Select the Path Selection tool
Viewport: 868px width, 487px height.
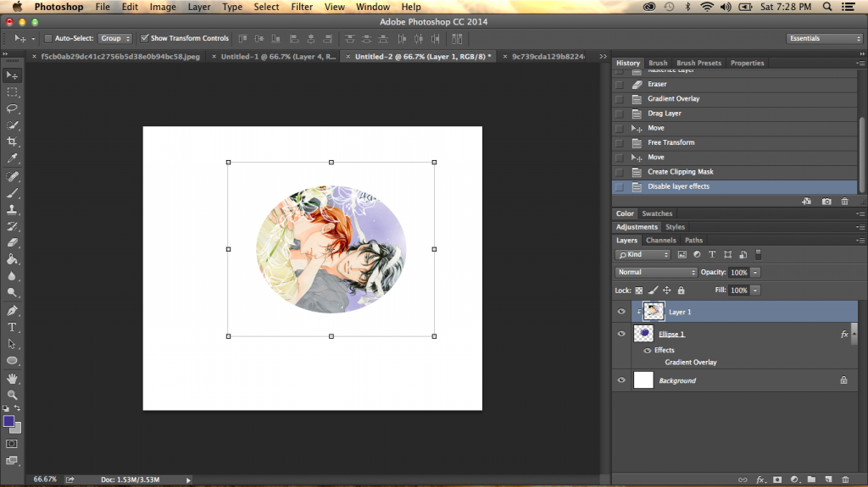click(x=12, y=344)
